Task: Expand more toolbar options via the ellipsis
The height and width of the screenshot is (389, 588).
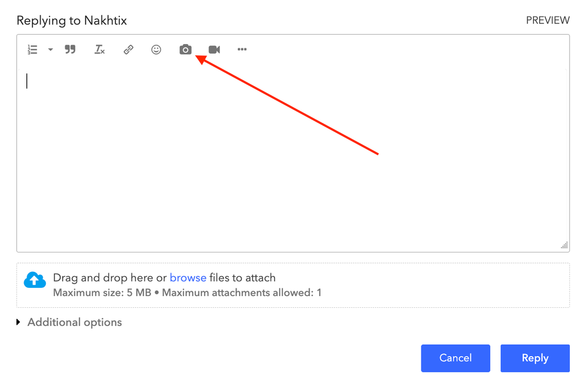Action: pyautogui.click(x=242, y=50)
